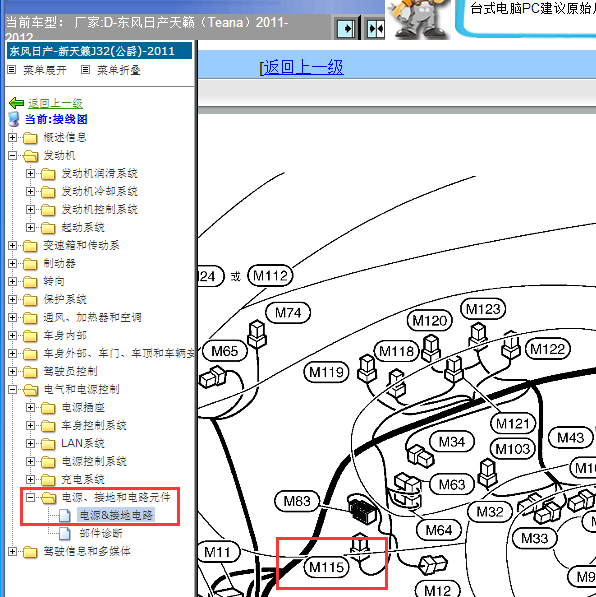Image resolution: width=596 pixels, height=597 pixels.
Task: Click the green back arrow icon
Action: coord(16,103)
